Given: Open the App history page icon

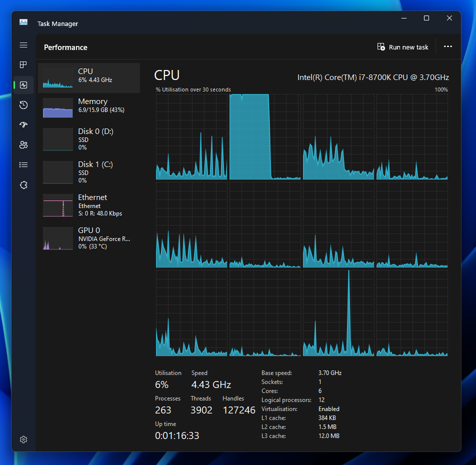Looking at the screenshot, I should point(23,105).
